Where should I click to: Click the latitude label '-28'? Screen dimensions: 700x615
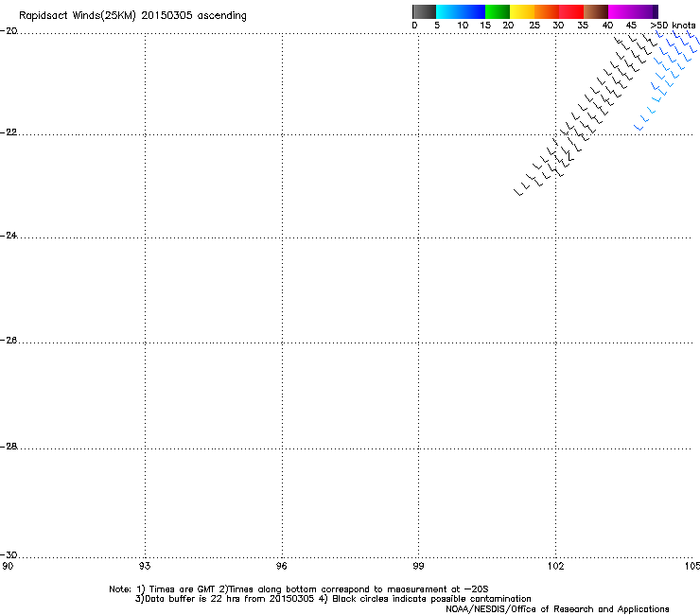point(9,447)
